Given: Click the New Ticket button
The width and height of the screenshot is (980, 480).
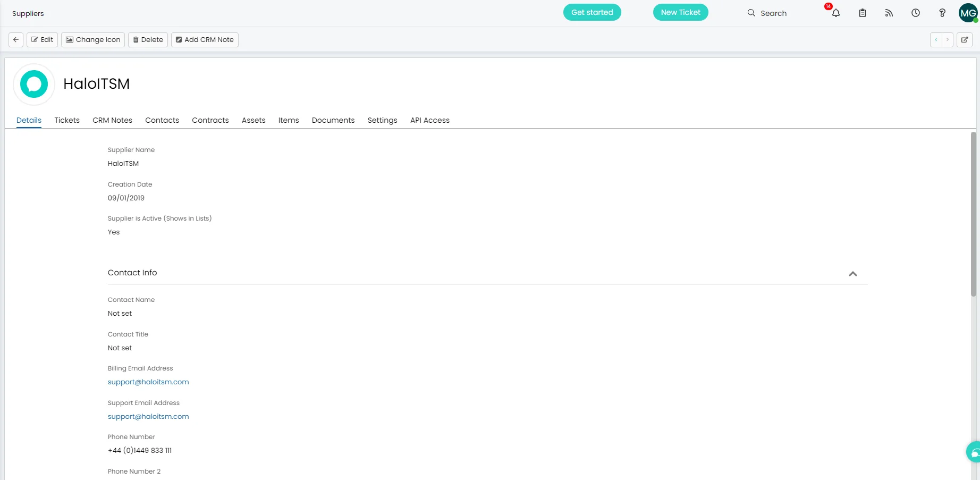Looking at the screenshot, I should 681,12.
